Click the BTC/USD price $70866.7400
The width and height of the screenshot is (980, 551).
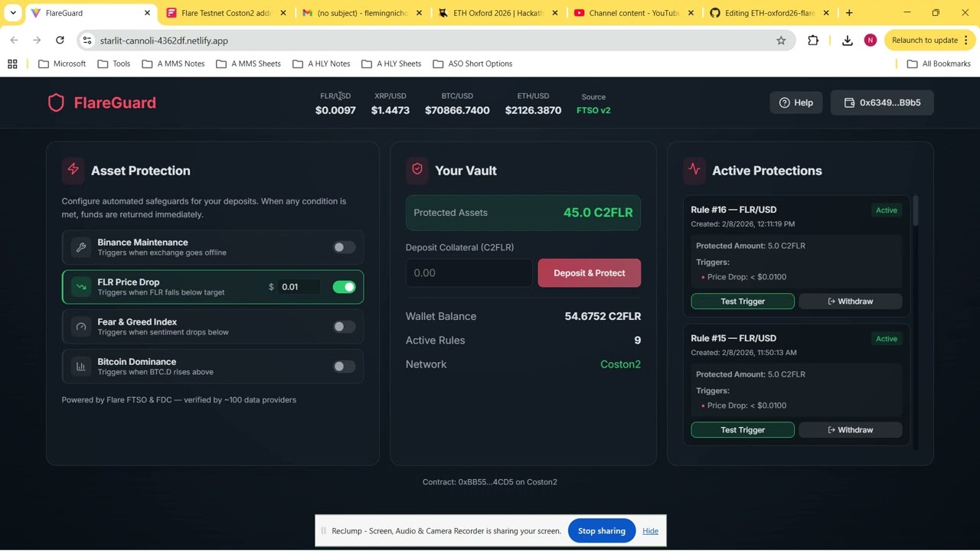(x=457, y=110)
